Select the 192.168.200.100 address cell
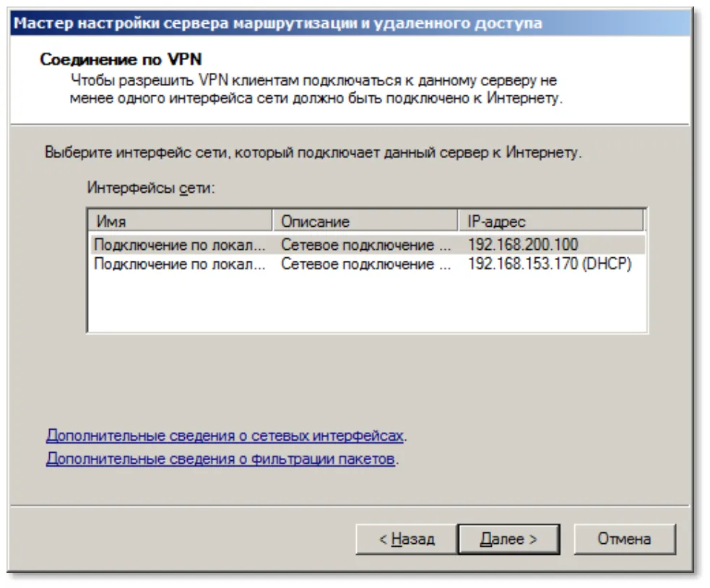 click(x=523, y=245)
